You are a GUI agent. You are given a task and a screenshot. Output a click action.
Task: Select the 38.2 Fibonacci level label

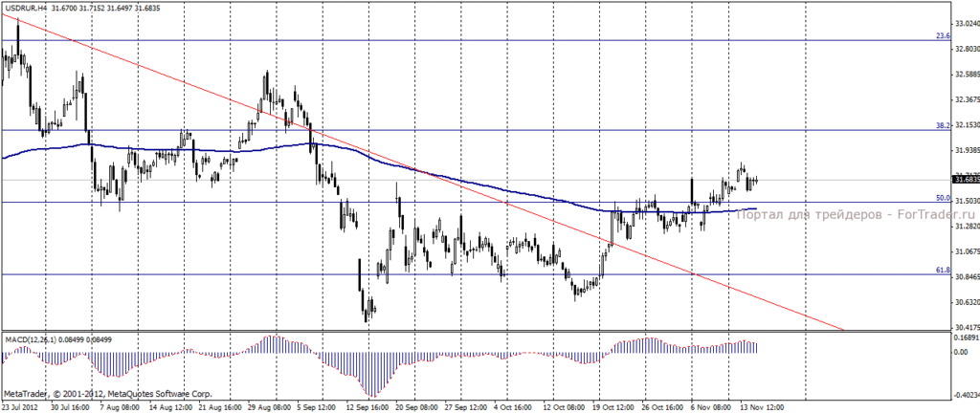coord(943,125)
